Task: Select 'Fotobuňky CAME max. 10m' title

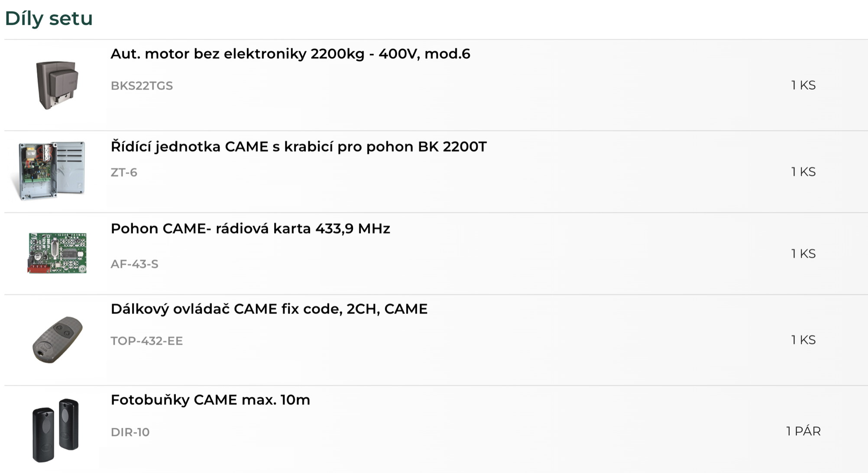Action: (210, 399)
